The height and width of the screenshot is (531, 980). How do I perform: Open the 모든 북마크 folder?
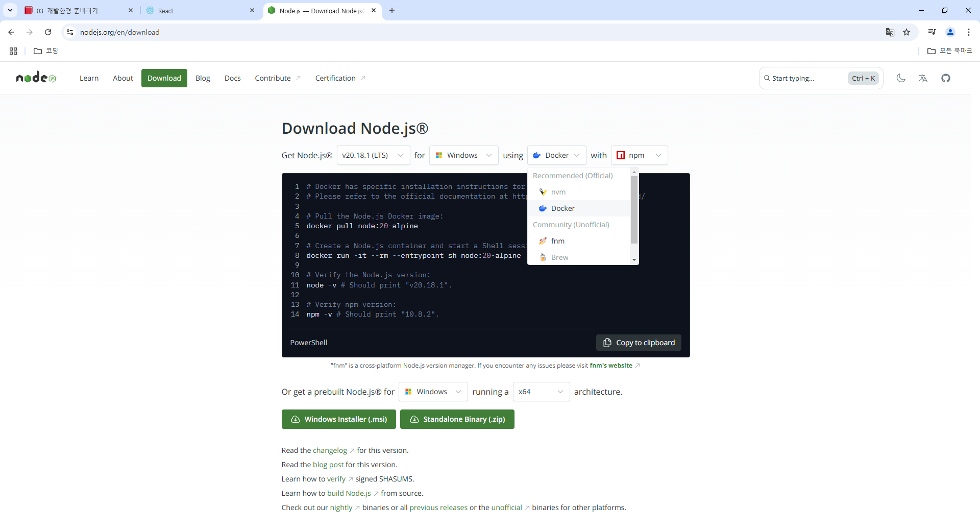tap(950, 51)
